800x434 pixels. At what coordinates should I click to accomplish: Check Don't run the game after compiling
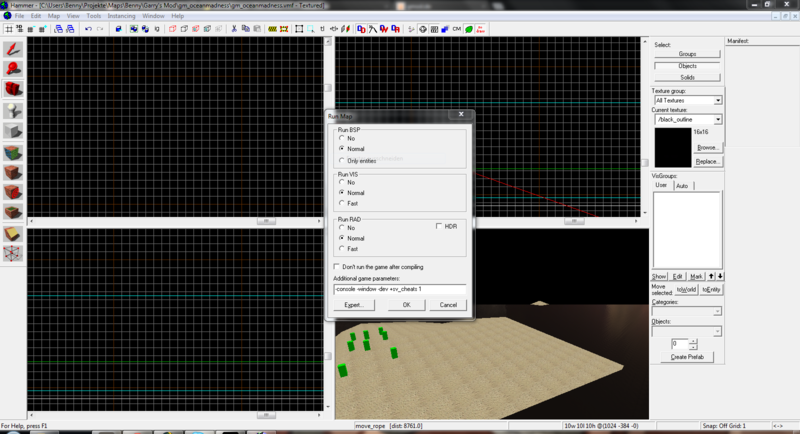336,267
